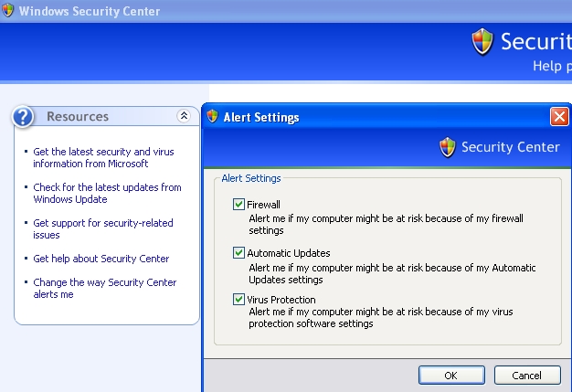
Task: Click the 'Security Center' banner text in dialog
Action: click(x=511, y=147)
